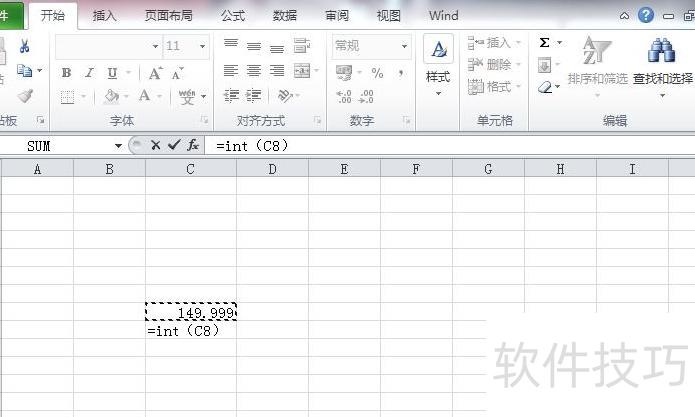Click the Cut scissors icon
This screenshot has width=695, height=417.
coord(24,46)
